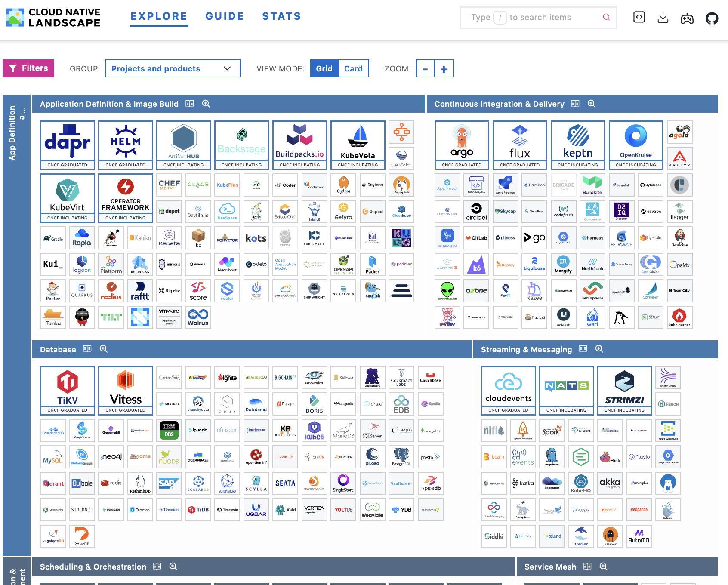This screenshot has height=585, width=728.
Task: Open Application Definition & Image Build guide icon
Action: [x=190, y=104]
